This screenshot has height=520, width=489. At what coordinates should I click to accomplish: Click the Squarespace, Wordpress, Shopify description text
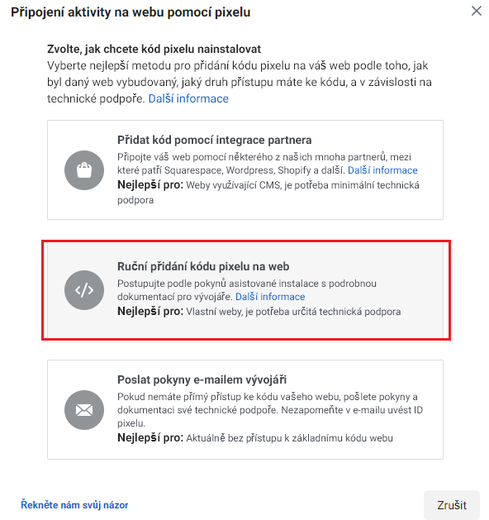point(264,164)
